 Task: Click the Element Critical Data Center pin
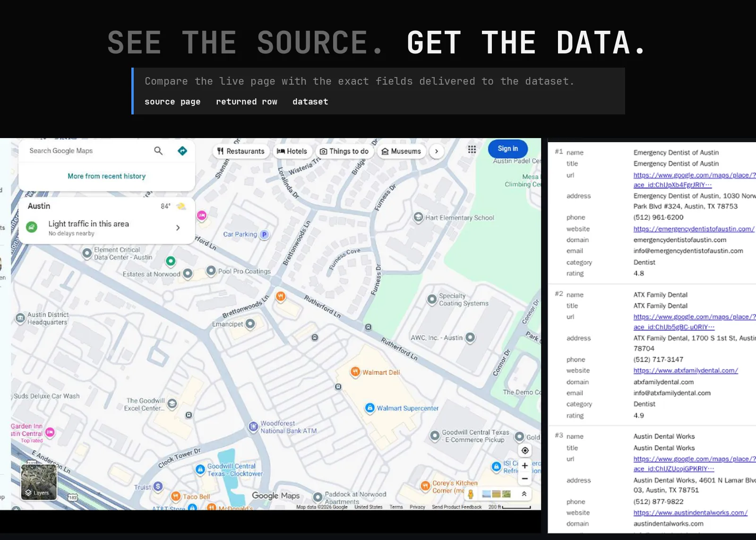coord(87,253)
